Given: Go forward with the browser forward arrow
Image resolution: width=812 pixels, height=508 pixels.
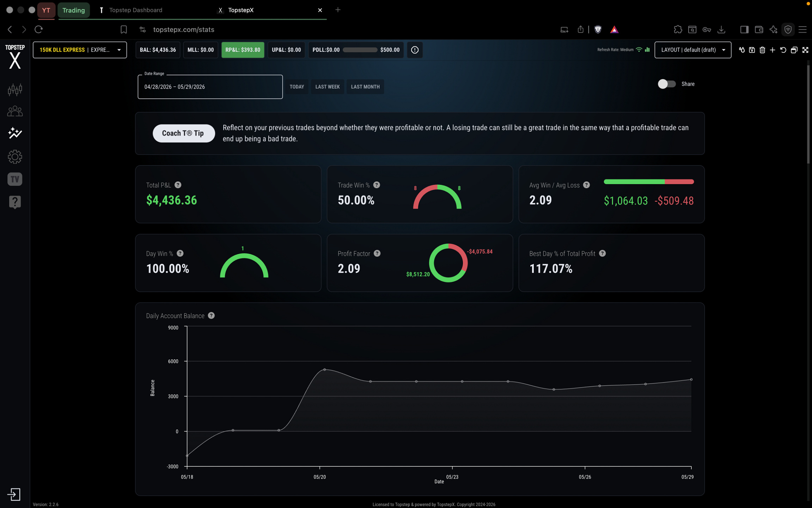Looking at the screenshot, I should point(24,30).
